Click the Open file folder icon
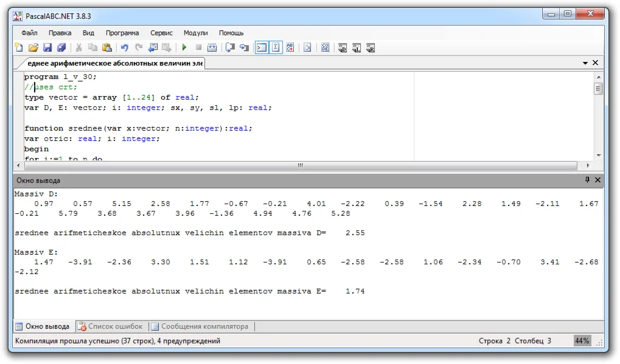The image size is (620, 364). coord(33,47)
